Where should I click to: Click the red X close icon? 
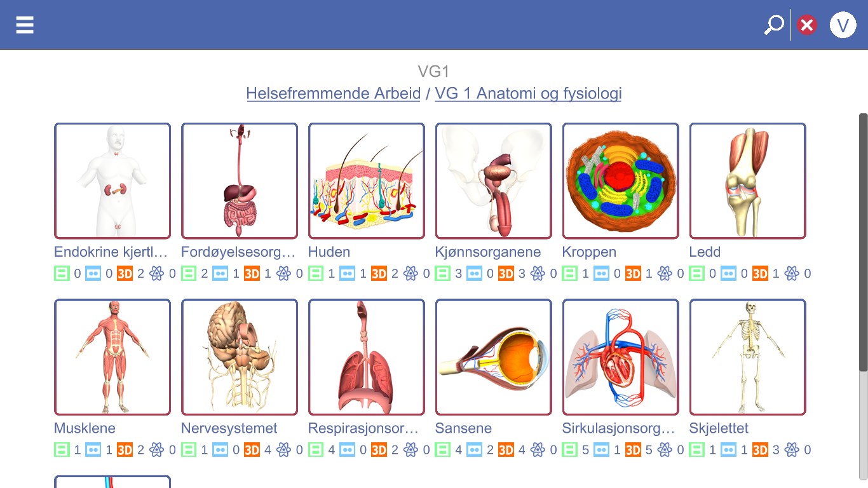pos(807,25)
